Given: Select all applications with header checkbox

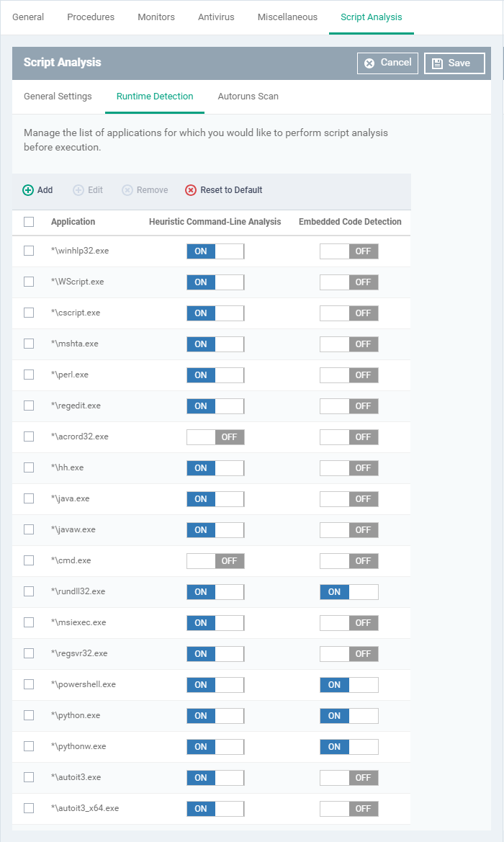Looking at the screenshot, I should pos(29,222).
